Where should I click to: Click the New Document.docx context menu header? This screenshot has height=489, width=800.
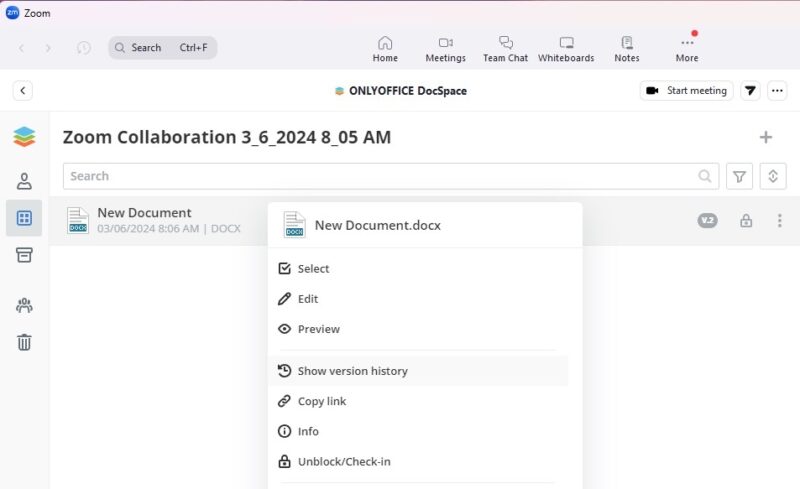(x=425, y=225)
